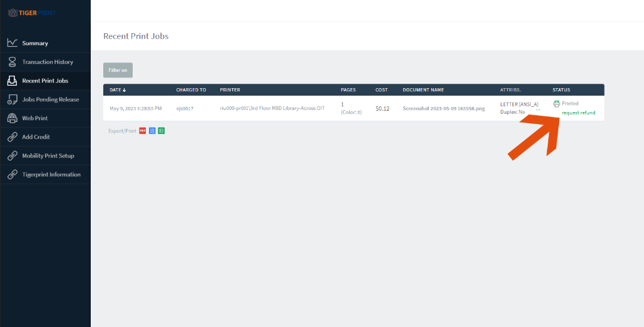Click the Status column header
644x327 pixels.
[x=561, y=90]
